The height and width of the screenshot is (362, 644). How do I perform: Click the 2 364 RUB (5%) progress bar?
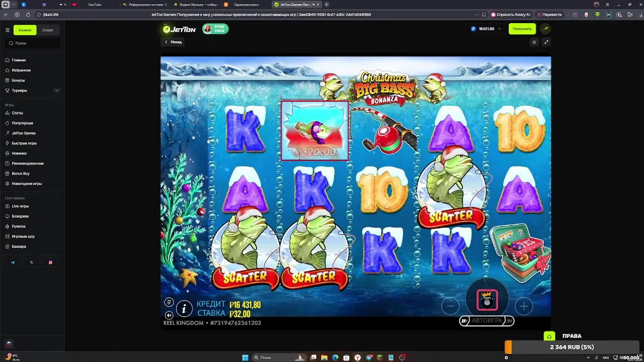pyautogui.click(x=572, y=347)
